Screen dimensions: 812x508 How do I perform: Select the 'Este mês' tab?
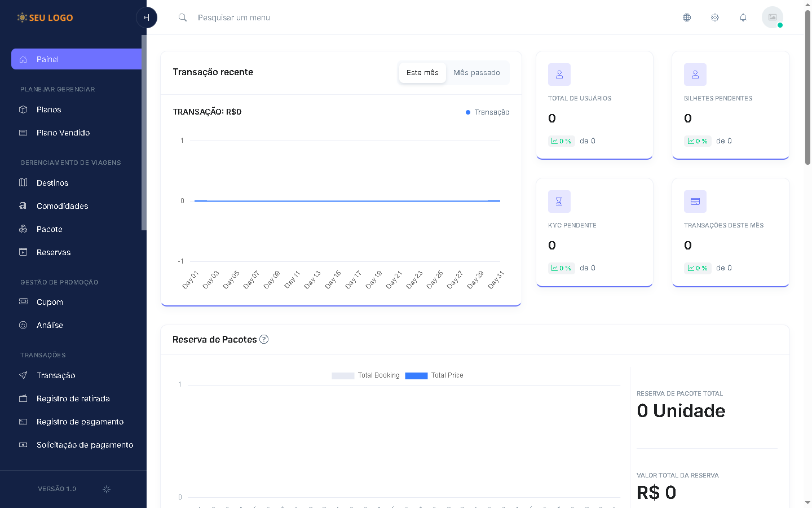tap(422, 73)
